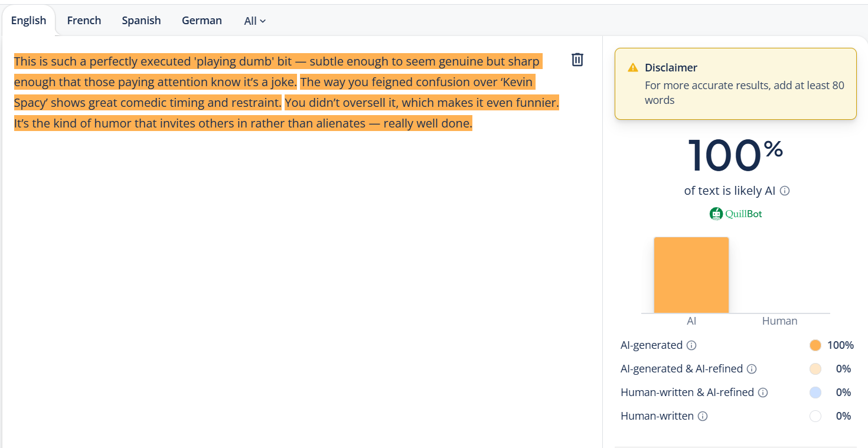Click the 'AI' chart axis label

(691, 321)
